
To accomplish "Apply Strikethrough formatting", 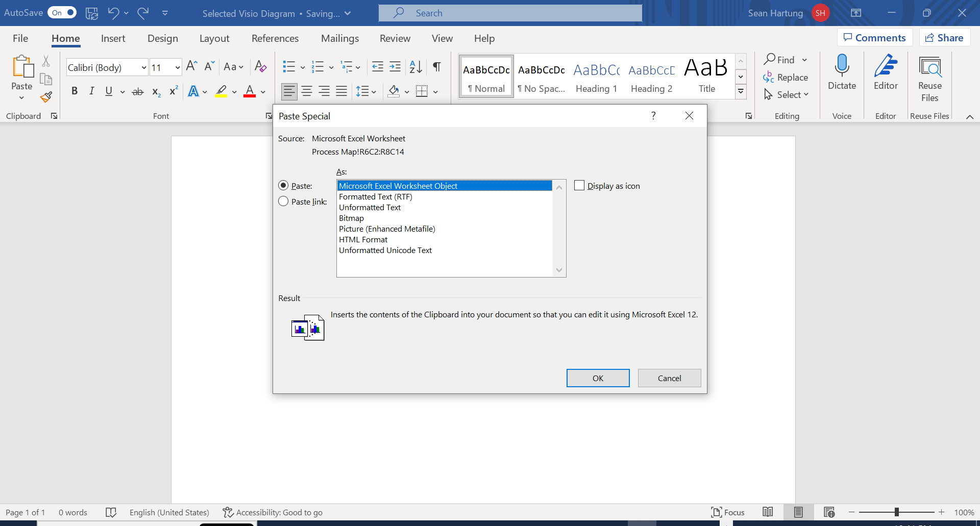I will pos(138,92).
